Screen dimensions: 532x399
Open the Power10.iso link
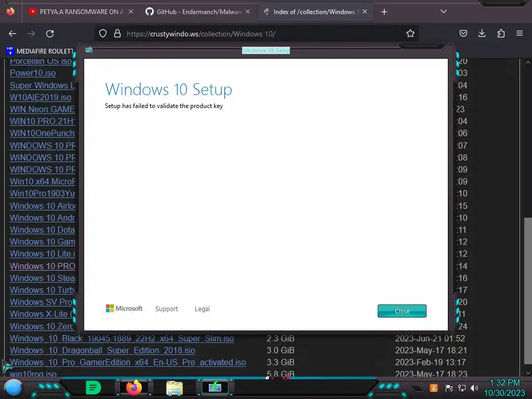point(33,73)
